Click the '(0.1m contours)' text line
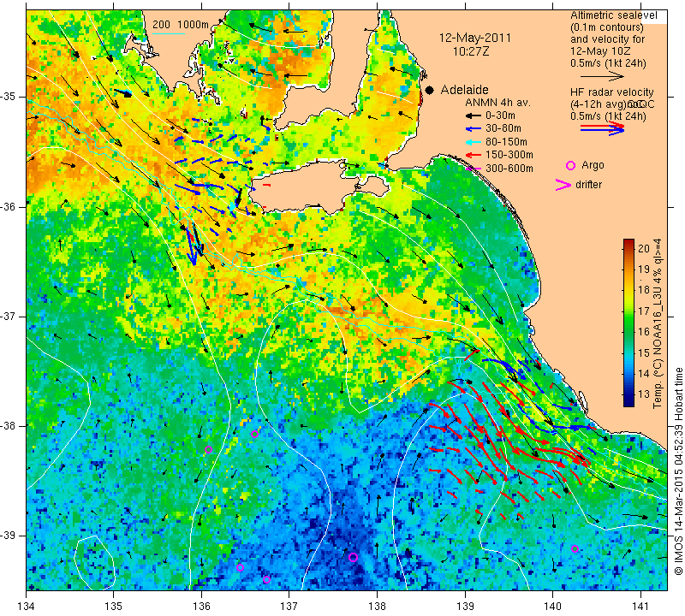Viewport: 685px width, 616px height. (x=607, y=27)
